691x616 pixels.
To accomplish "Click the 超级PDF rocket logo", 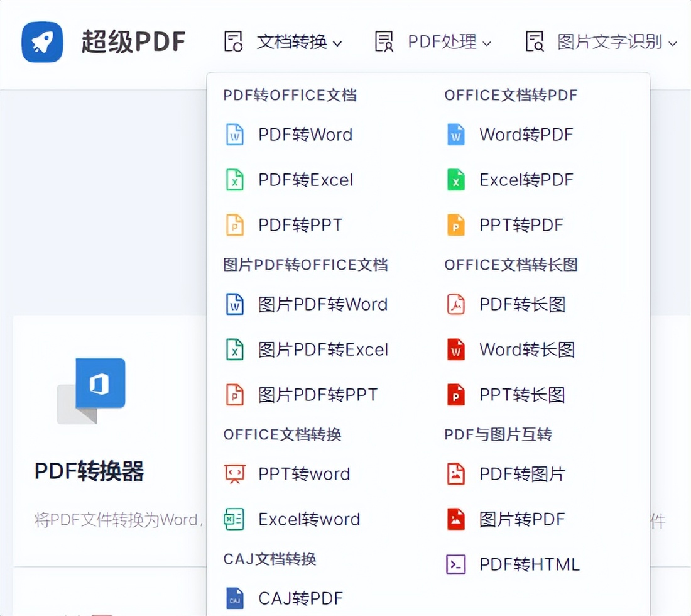I will 41,41.
